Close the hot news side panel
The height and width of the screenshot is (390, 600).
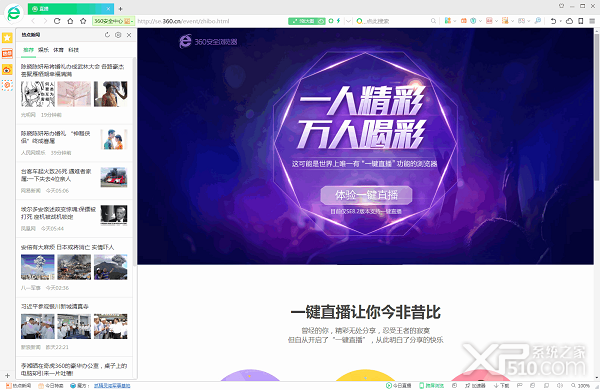[x=129, y=35]
